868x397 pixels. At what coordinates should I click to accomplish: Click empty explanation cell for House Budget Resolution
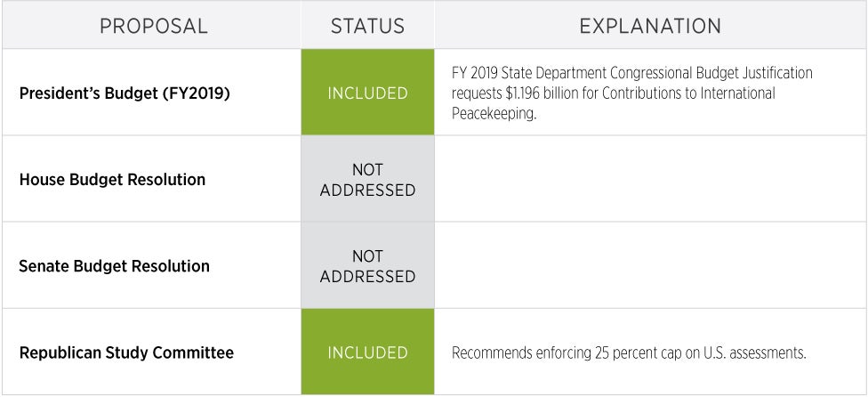[x=650, y=179]
